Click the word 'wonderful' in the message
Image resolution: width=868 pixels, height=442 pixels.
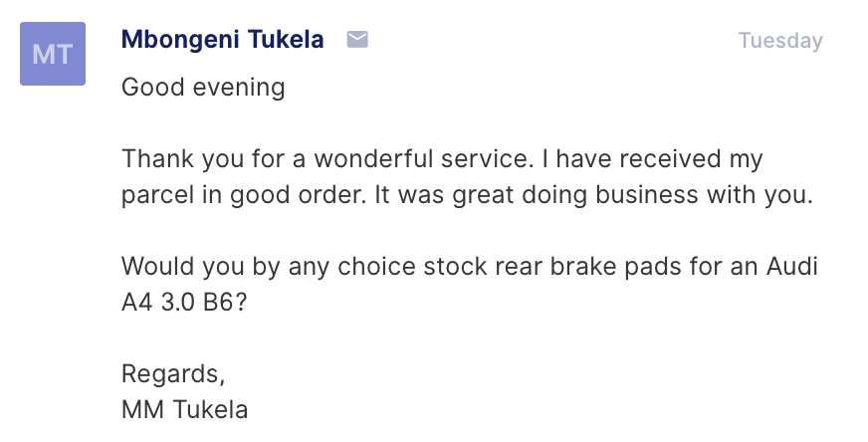point(373,159)
